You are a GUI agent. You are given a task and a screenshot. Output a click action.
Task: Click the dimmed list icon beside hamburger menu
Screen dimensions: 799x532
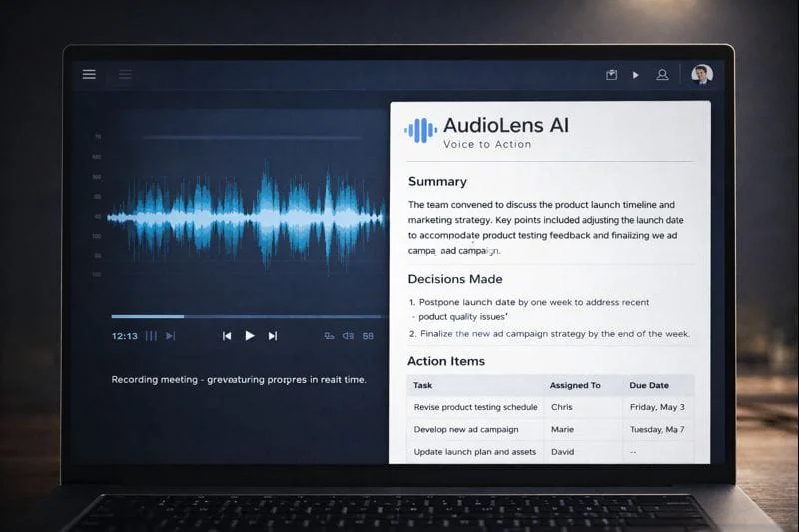(x=125, y=74)
